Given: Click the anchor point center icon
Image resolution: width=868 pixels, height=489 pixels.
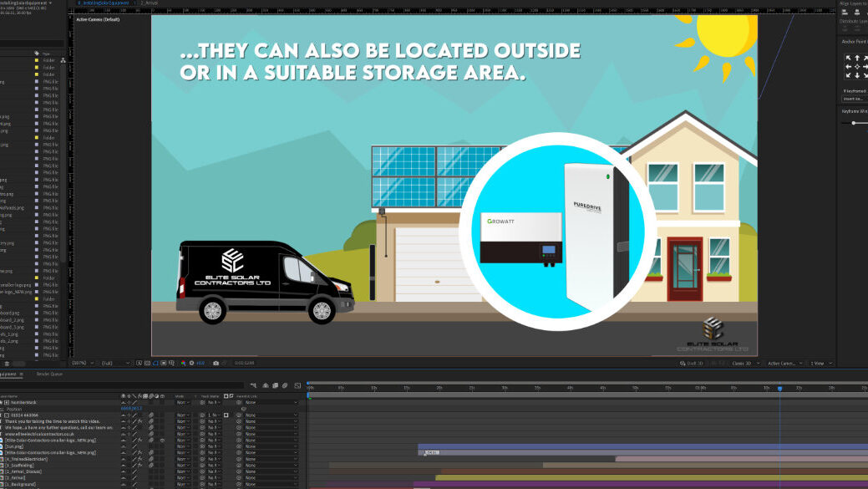Looking at the screenshot, I should point(856,67).
